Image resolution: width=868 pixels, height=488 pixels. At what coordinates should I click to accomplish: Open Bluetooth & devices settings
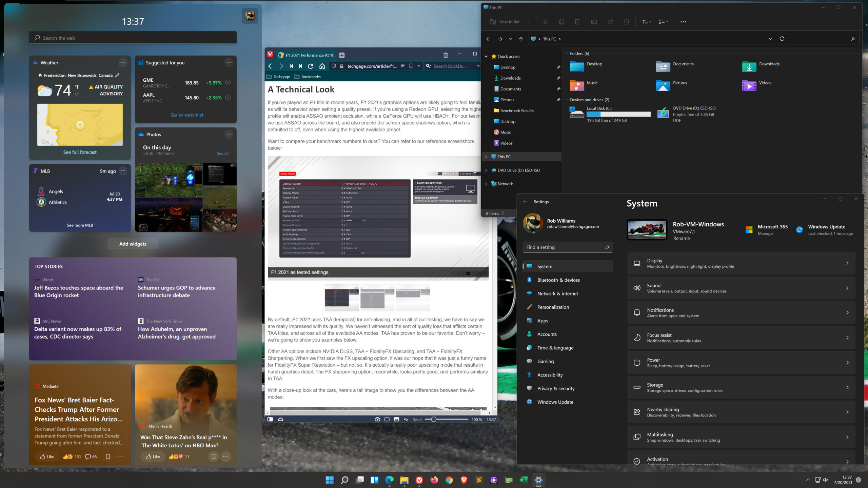point(568,280)
